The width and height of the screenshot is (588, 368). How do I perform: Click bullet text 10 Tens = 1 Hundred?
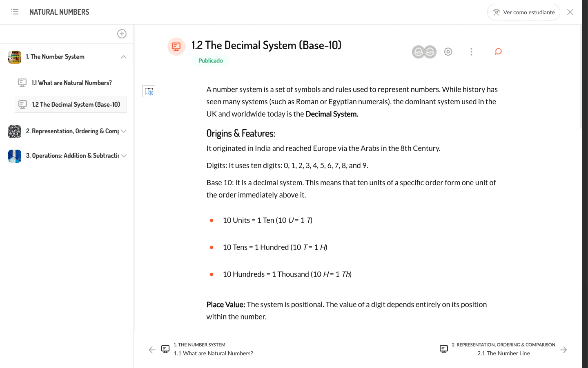click(x=275, y=247)
